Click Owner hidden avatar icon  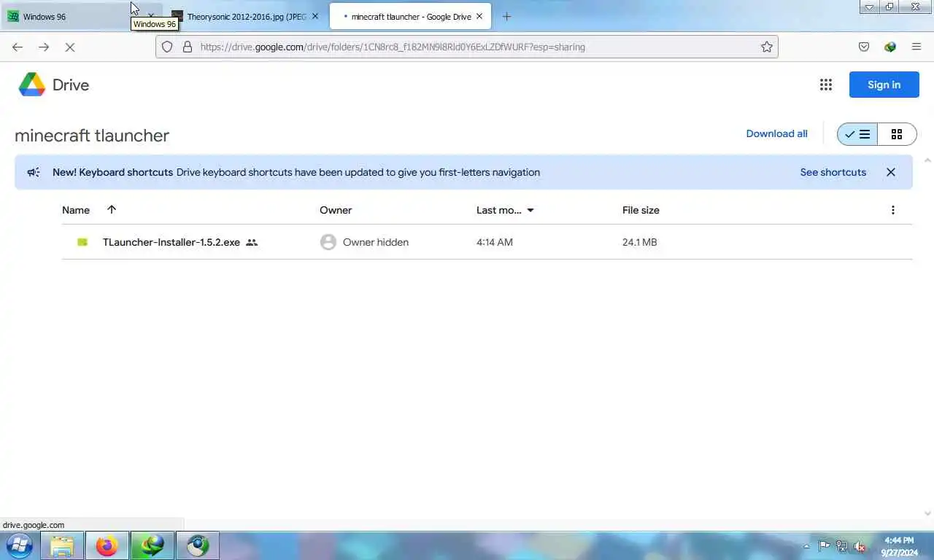[328, 242]
